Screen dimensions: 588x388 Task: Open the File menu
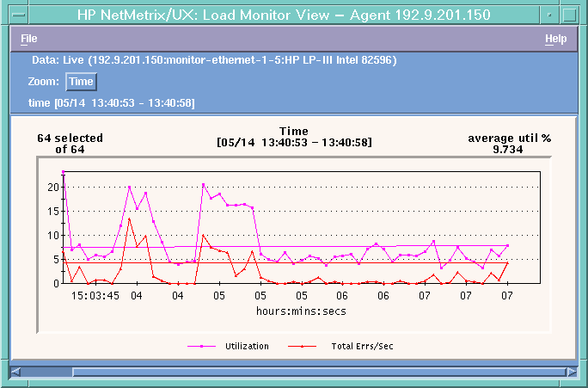click(x=29, y=39)
